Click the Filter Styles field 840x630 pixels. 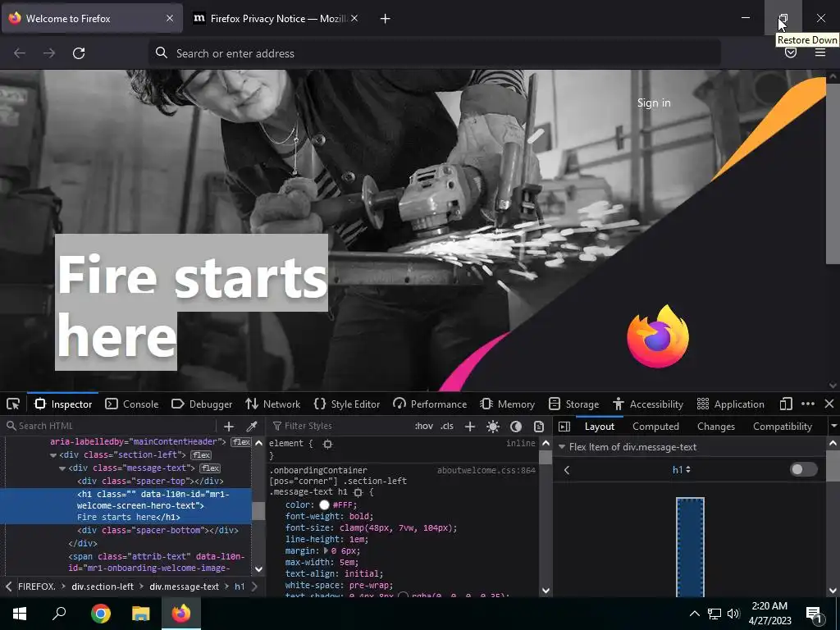(x=340, y=426)
